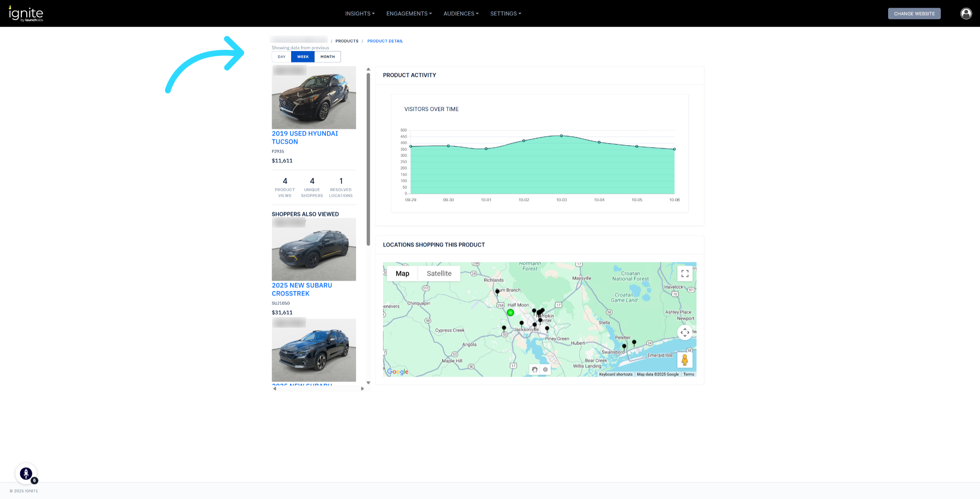
Task: Click the map camera pan control
Action: 685,333
